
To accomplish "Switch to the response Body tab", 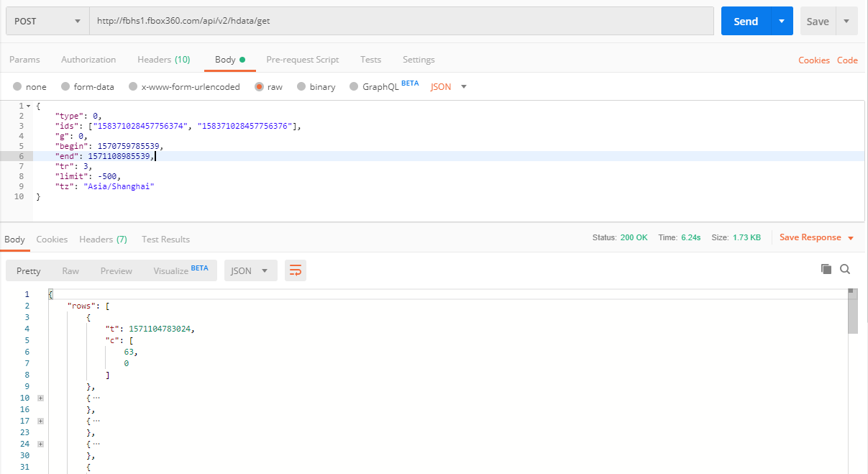I will coord(14,239).
